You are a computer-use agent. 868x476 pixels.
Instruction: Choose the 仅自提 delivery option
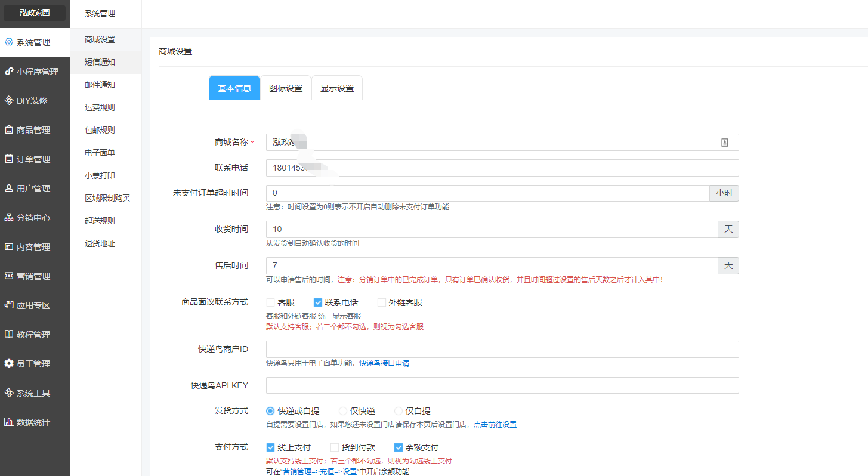click(x=399, y=411)
